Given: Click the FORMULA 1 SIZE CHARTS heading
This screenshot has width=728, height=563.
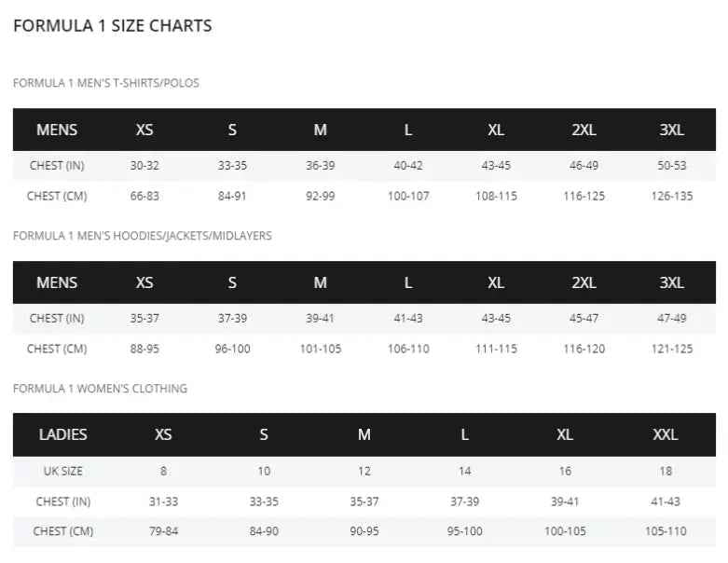Looking at the screenshot, I should click(x=113, y=26).
